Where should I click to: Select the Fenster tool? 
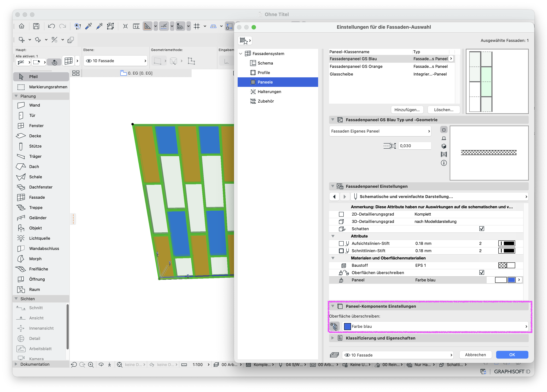[x=41, y=126]
